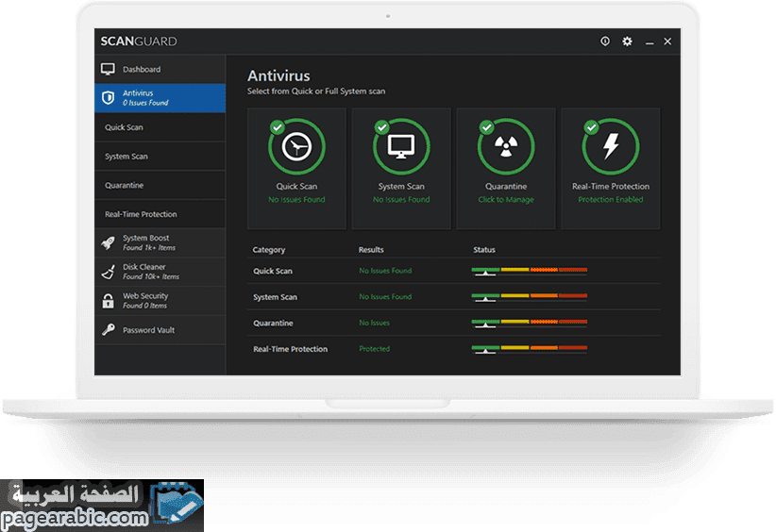Click the Quick Scan clock icon
Viewport: 776px width, 532px height.
(296, 147)
